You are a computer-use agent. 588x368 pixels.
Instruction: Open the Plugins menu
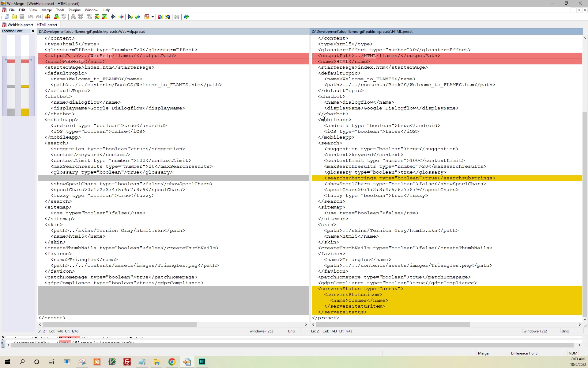pyautogui.click(x=74, y=10)
